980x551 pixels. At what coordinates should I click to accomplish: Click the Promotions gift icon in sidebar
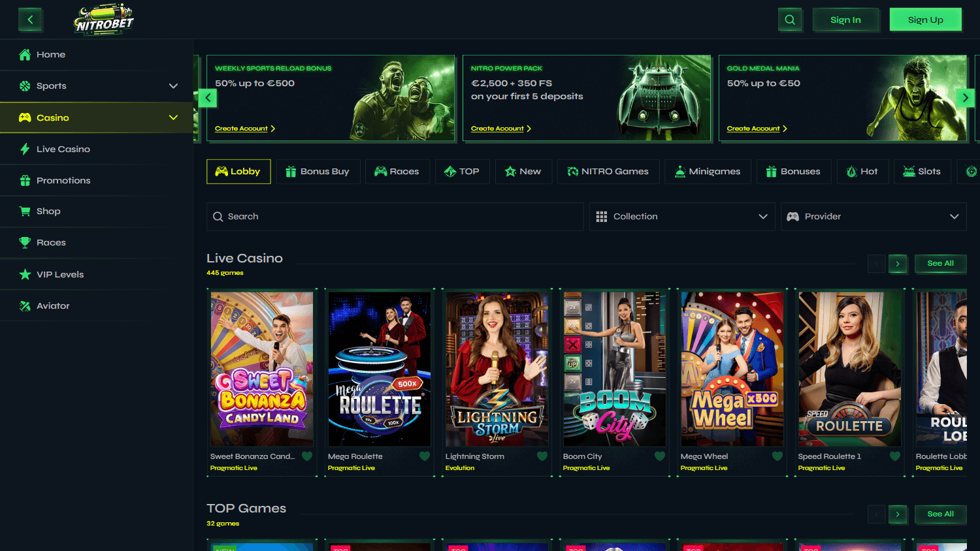coord(26,180)
